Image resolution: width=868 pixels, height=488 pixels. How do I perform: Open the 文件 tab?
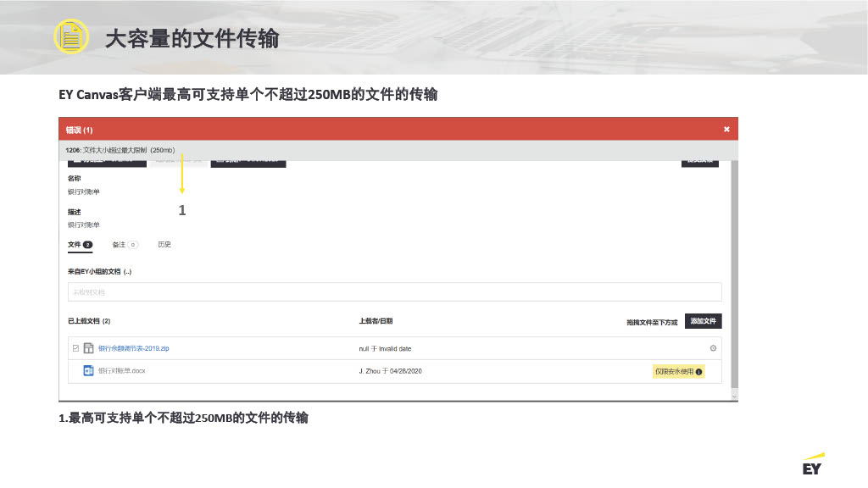coord(81,245)
